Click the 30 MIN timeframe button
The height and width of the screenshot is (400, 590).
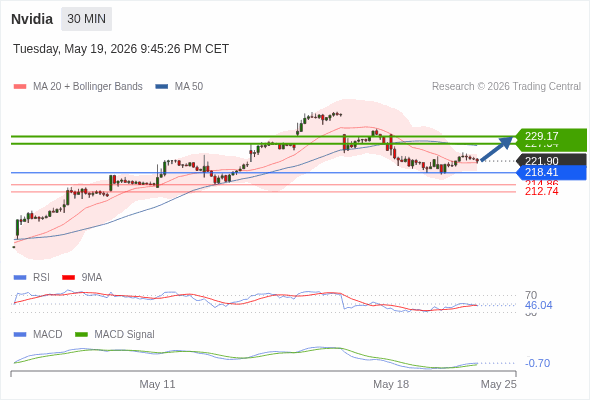[x=87, y=19]
